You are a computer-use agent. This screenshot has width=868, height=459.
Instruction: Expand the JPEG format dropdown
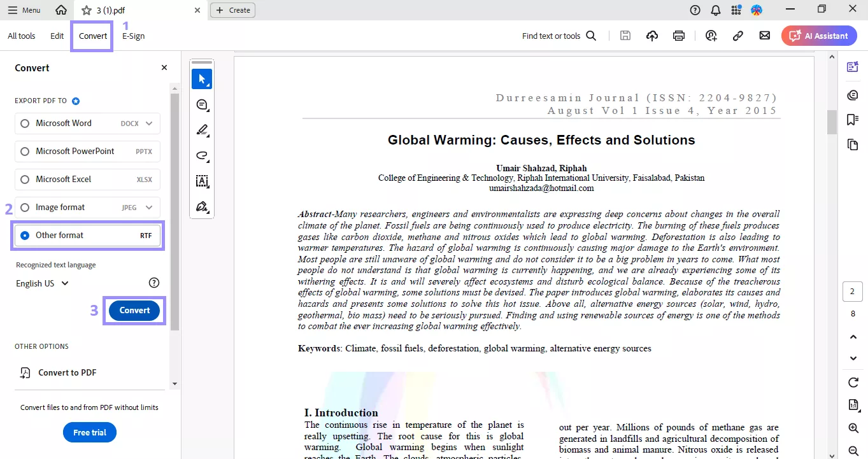coord(149,208)
